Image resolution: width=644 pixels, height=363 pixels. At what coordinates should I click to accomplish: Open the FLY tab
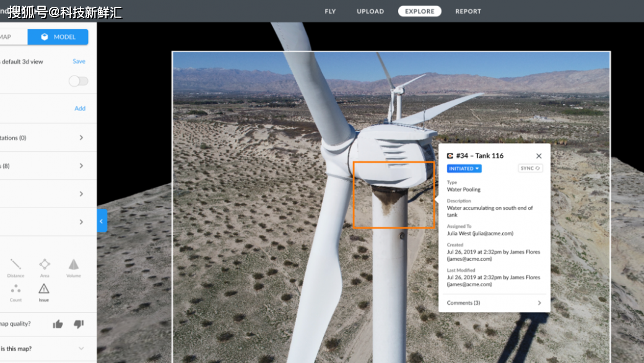click(x=330, y=11)
